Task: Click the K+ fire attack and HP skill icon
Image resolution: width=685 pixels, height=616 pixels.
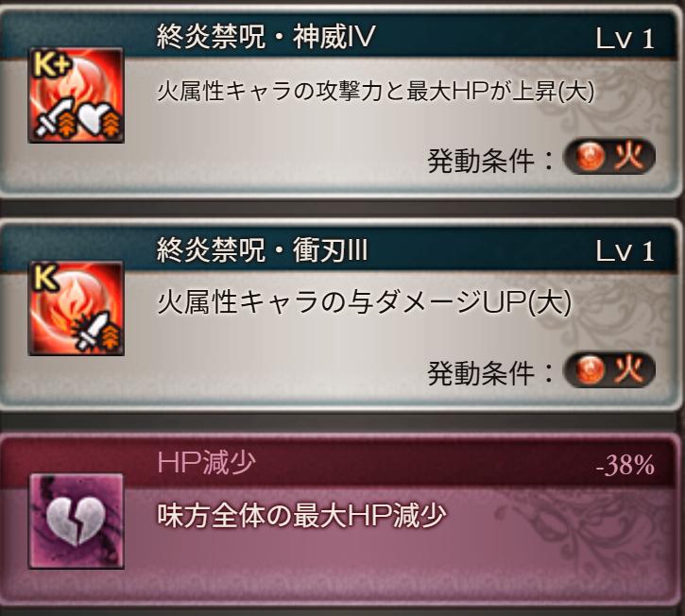Action: (x=76, y=95)
